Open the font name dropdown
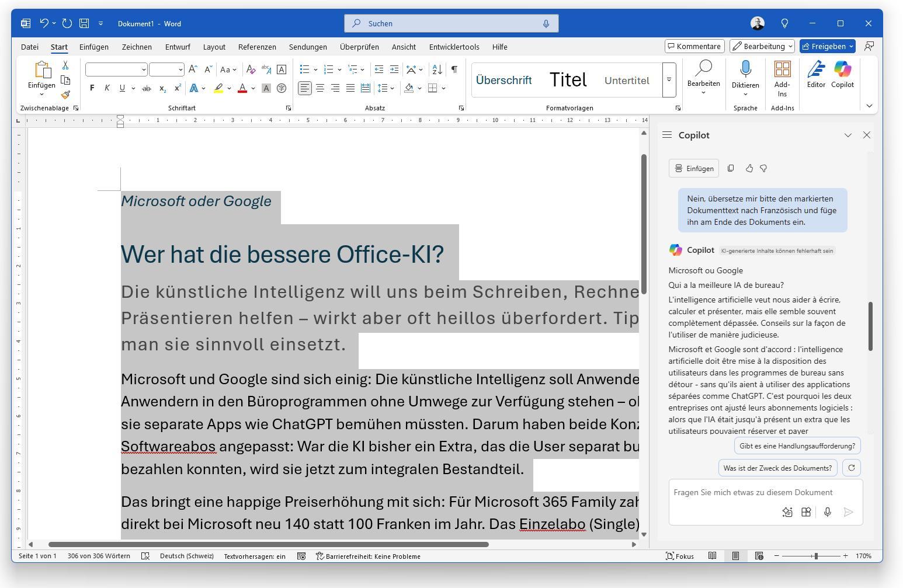Viewport: 903px width, 588px height. pos(144,69)
